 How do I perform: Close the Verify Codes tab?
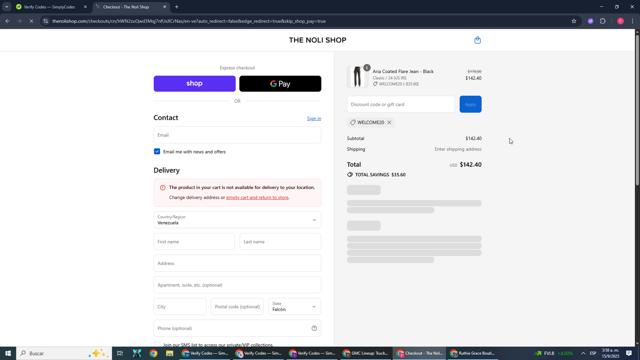(x=85, y=7)
